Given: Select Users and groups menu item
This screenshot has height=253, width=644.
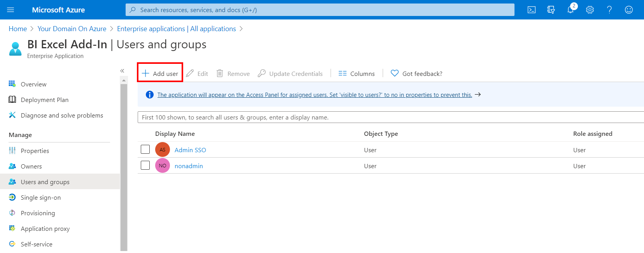Looking at the screenshot, I should click(x=60, y=181).
